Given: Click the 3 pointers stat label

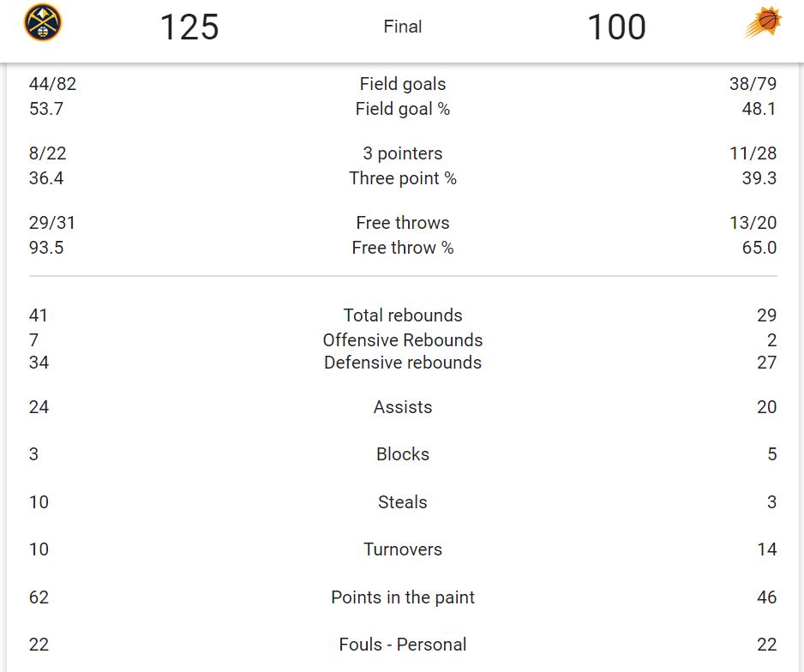Looking at the screenshot, I should coord(403,153).
